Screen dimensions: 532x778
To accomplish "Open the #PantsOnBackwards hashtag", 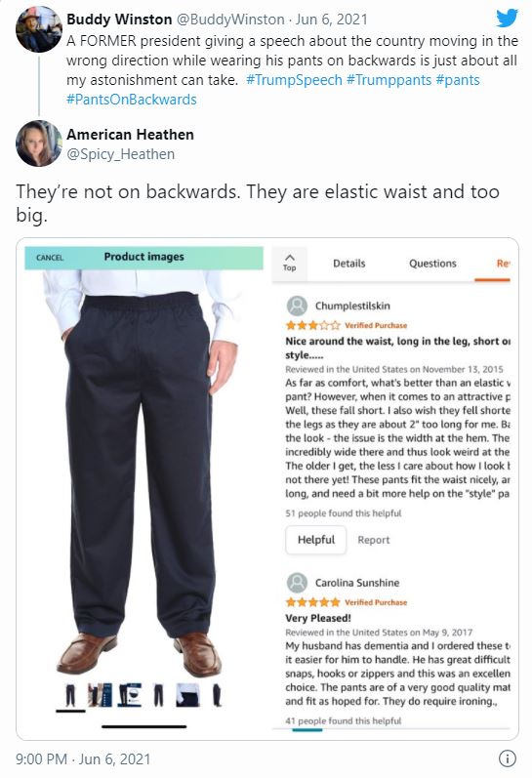I will pyautogui.click(x=132, y=100).
